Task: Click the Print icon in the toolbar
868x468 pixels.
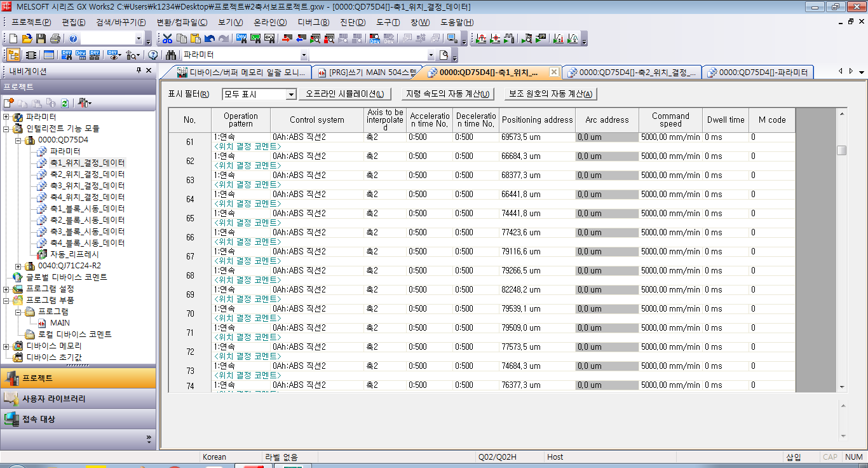Action: pos(55,39)
